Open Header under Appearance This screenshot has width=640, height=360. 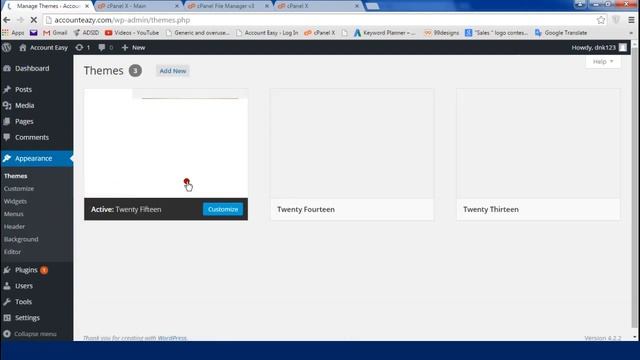click(14, 227)
